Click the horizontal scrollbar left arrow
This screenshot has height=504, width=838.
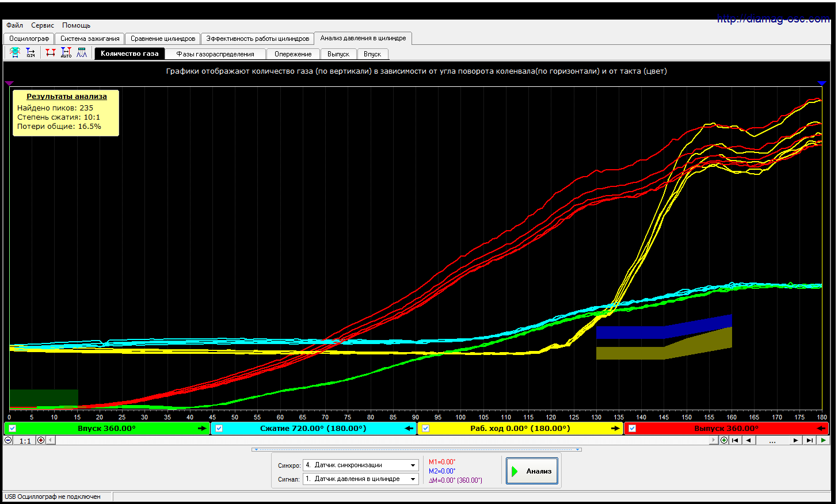coord(51,440)
